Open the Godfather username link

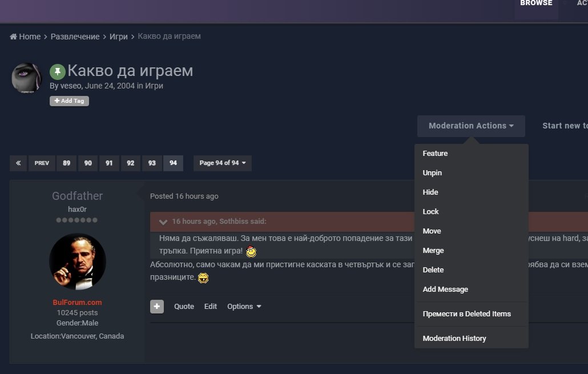[77, 196]
